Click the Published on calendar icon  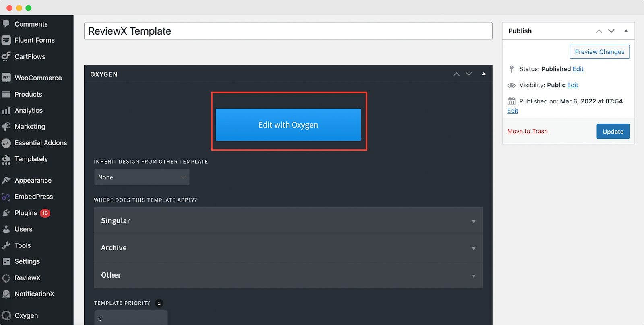[512, 101]
